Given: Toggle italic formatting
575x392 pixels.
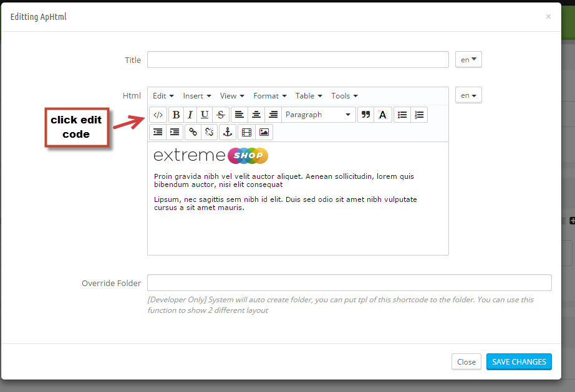Looking at the screenshot, I should coord(190,115).
